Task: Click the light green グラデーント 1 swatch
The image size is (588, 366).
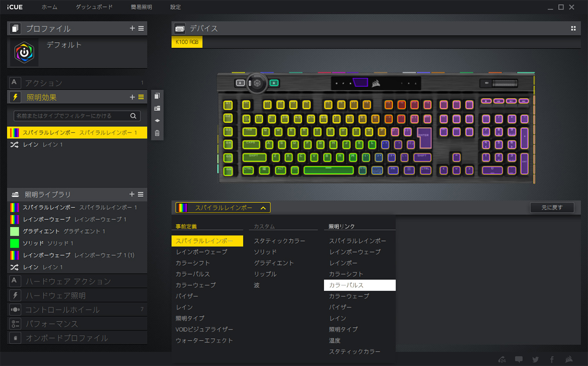Action: 14,231
